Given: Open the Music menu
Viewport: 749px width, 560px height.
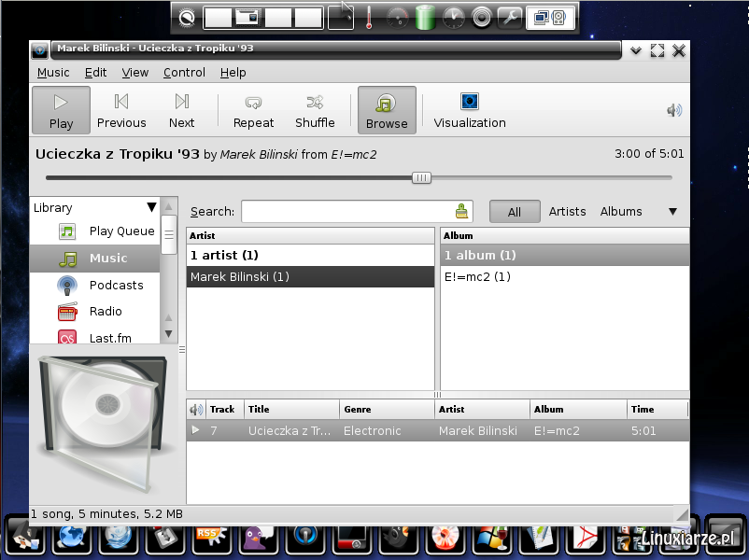Looking at the screenshot, I should [53, 72].
